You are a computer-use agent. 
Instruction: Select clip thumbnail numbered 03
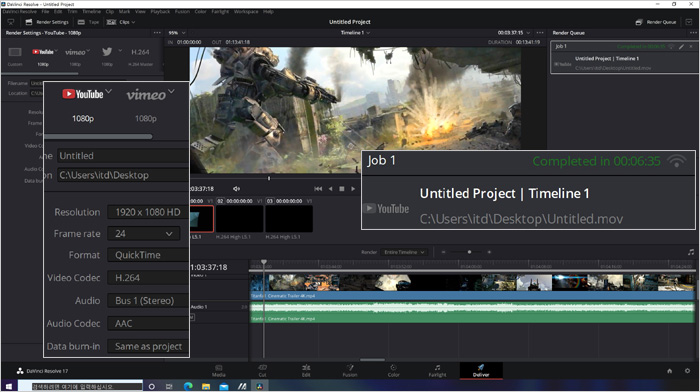tap(289, 219)
